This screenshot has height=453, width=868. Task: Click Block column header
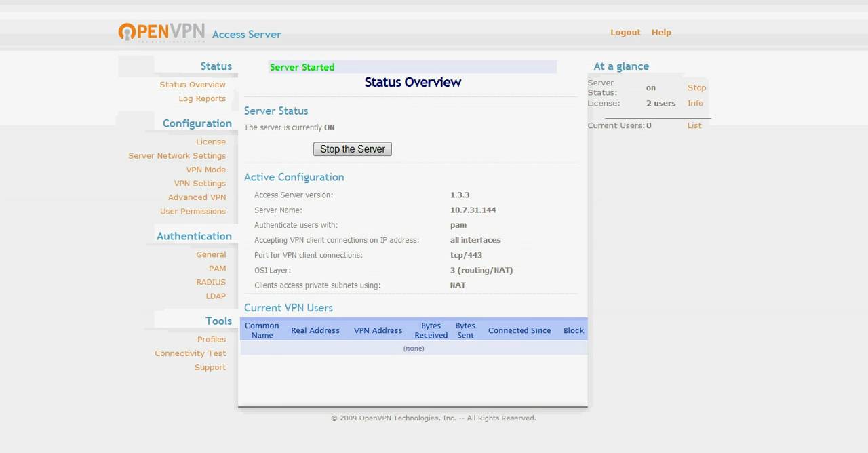(x=574, y=330)
